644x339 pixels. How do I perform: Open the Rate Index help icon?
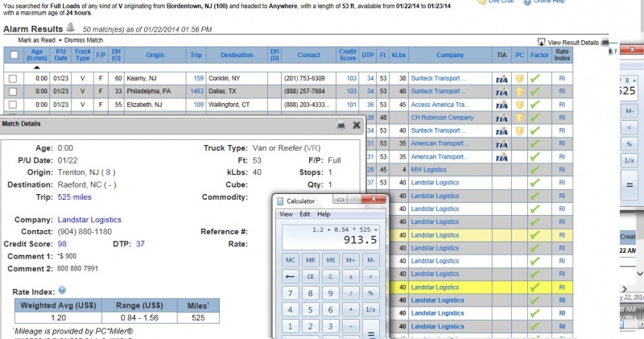click(62, 290)
